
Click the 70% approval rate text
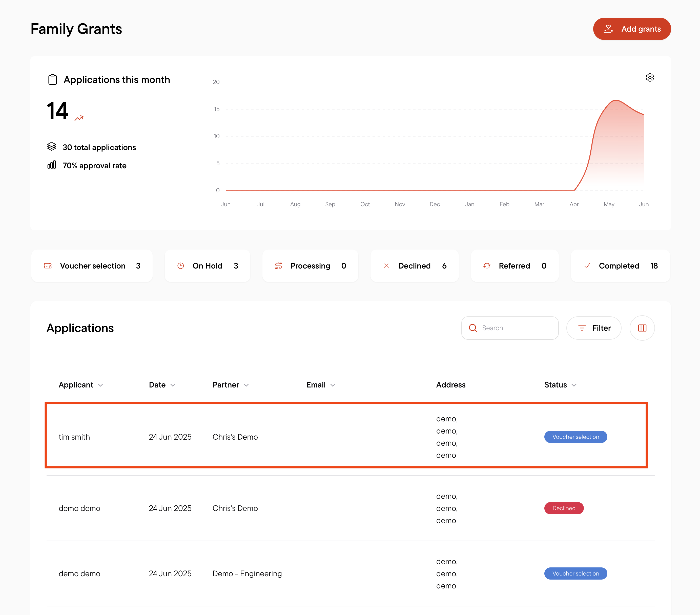tap(94, 166)
